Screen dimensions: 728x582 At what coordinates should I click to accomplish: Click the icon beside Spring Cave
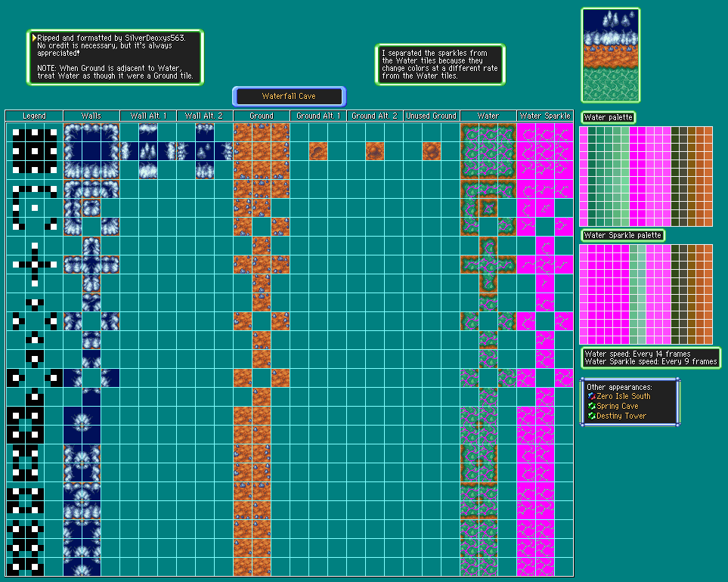(591, 406)
